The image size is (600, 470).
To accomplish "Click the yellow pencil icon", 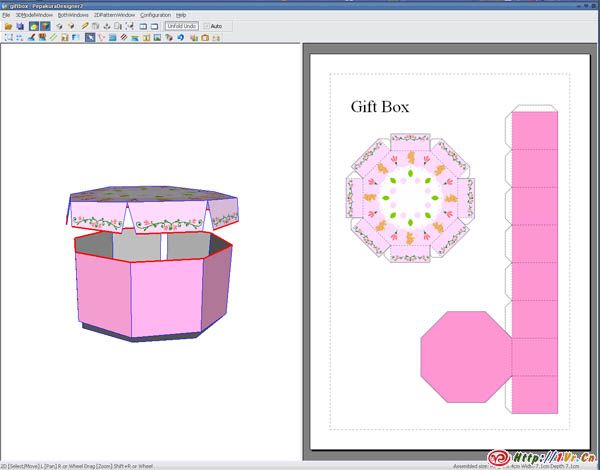I will point(84,26).
